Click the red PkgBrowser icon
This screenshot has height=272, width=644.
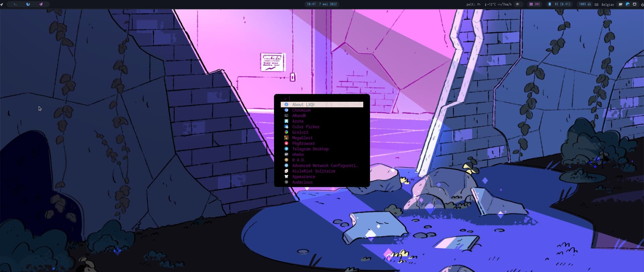click(x=286, y=143)
